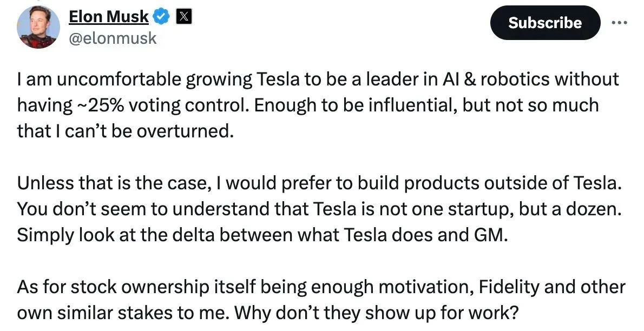This screenshot has height=331, width=644.
Task: Click the line starting "As for stock ownership"
Action: pyautogui.click(x=321, y=287)
